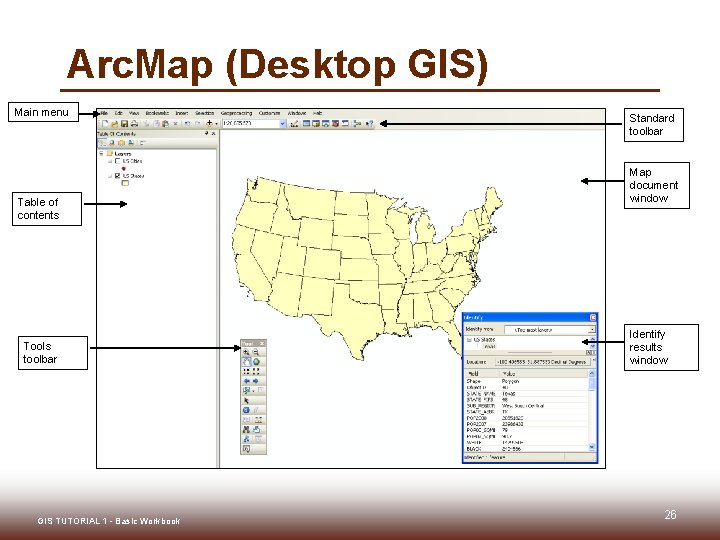Image resolution: width=720 pixels, height=540 pixels.
Task: Open the Bookmarks menu
Action: [157, 113]
